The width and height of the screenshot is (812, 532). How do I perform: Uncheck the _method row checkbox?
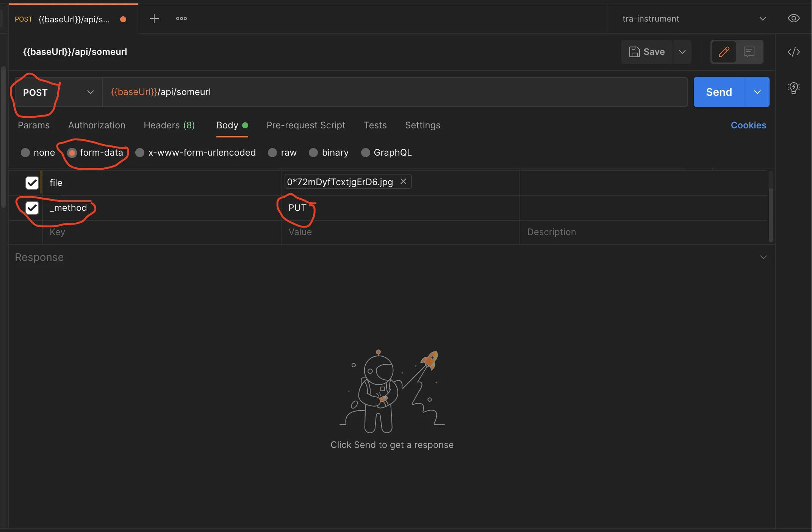coord(32,208)
